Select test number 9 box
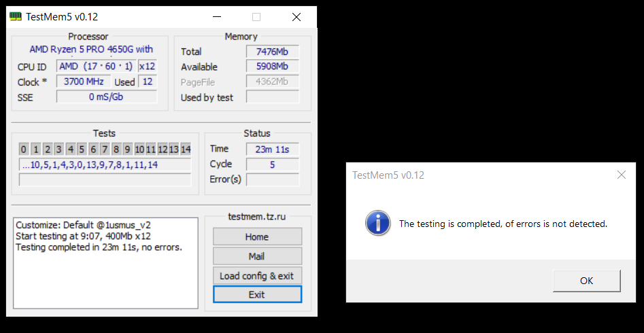 pyautogui.click(x=128, y=149)
